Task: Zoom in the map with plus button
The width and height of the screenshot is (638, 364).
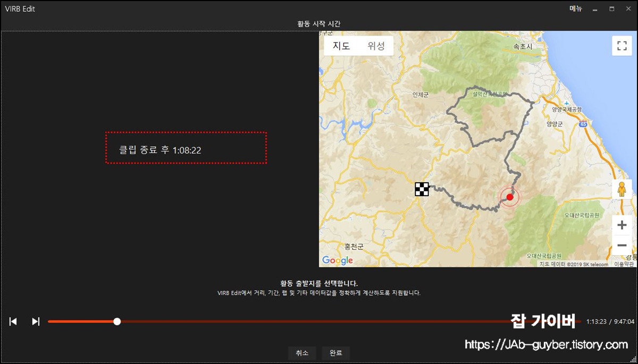Action: pos(622,225)
